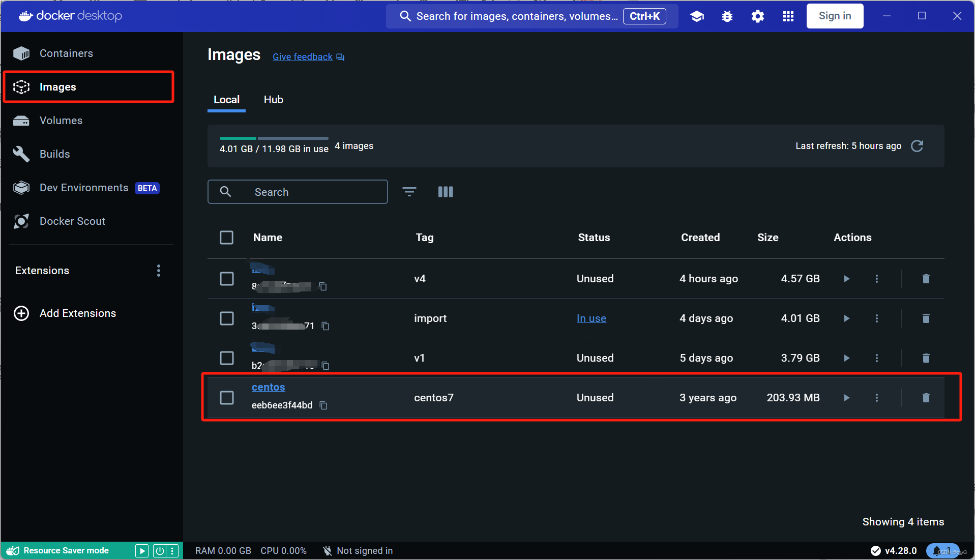Open more actions menu for v1 image
Image resolution: width=975 pixels, height=560 pixels.
tap(877, 358)
